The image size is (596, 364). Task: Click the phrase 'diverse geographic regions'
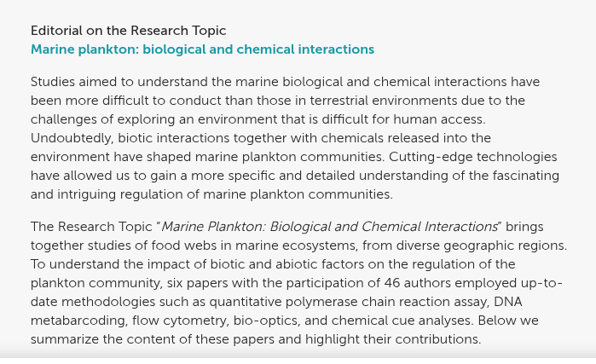click(x=481, y=246)
